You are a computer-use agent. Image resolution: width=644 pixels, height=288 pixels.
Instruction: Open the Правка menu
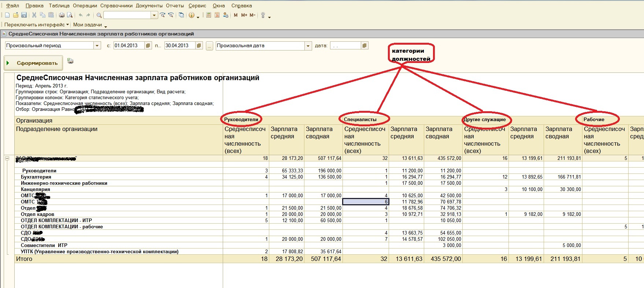coord(35,5)
